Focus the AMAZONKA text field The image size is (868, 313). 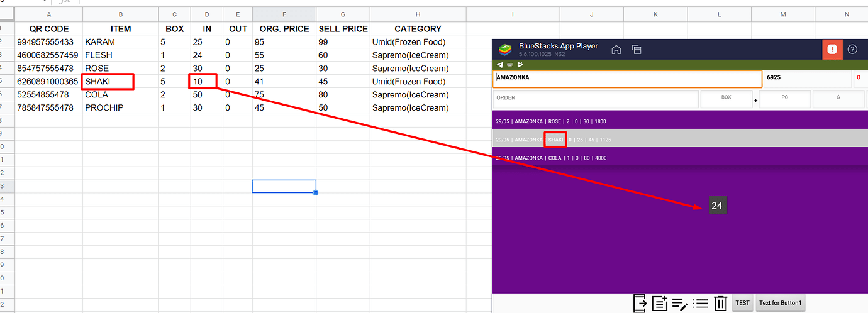(x=627, y=78)
